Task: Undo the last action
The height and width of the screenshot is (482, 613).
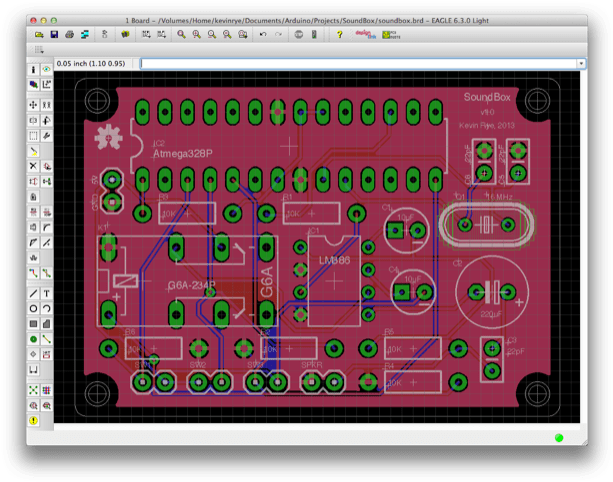Action: 263,35
